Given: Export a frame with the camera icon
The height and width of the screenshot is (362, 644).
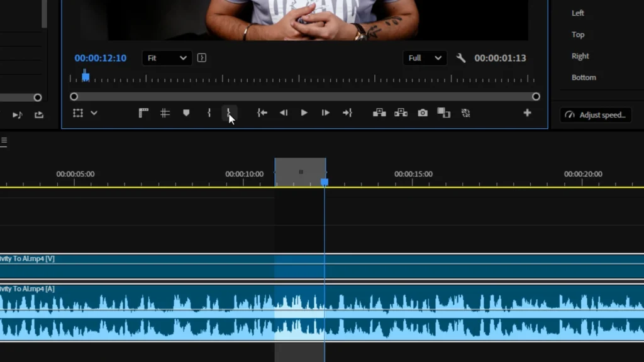Looking at the screenshot, I should point(423,113).
